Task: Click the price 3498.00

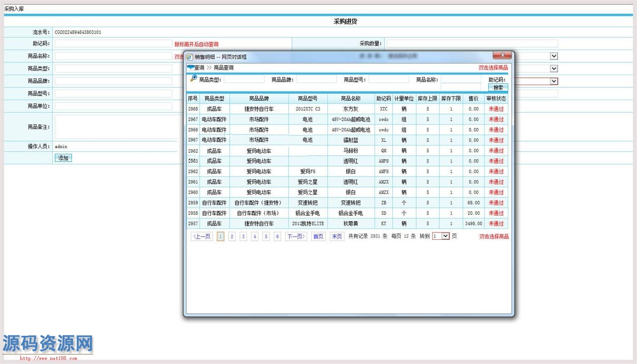Action: [474, 224]
